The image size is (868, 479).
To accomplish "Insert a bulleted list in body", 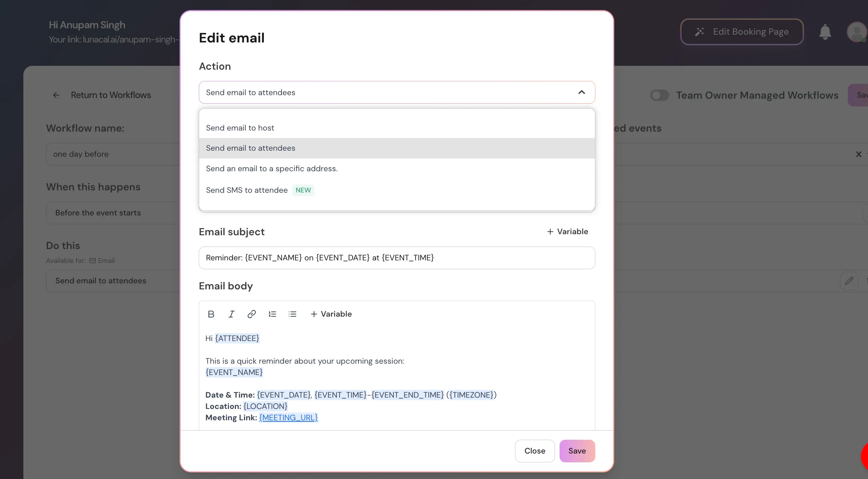I will coord(292,314).
